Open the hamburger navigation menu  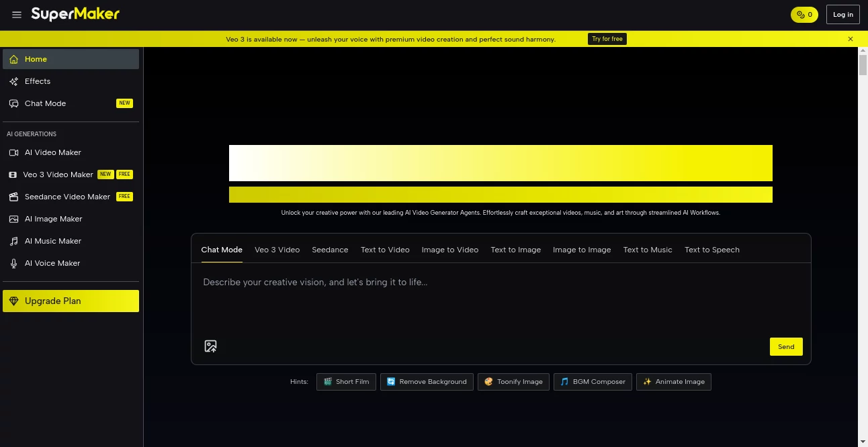(x=17, y=14)
